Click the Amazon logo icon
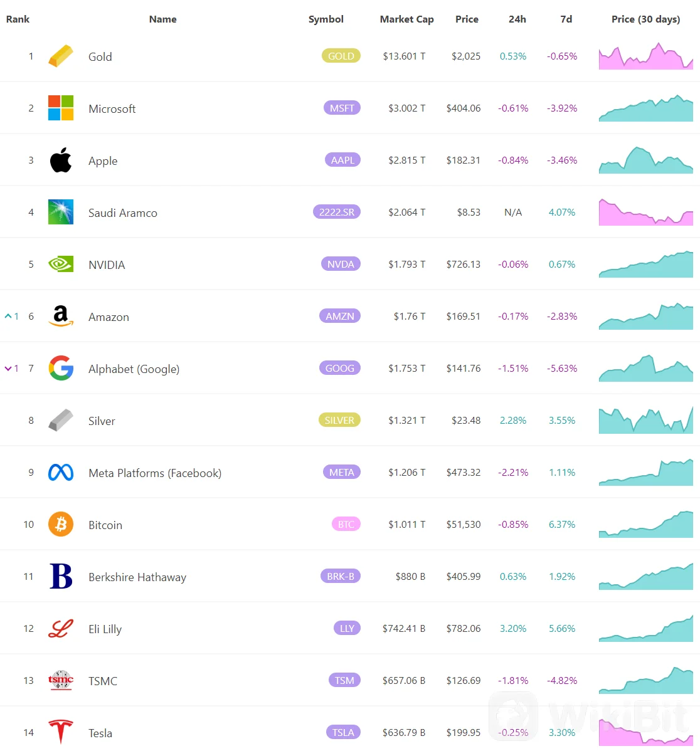The width and height of the screenshot is (700, 756). pos(61,316)
